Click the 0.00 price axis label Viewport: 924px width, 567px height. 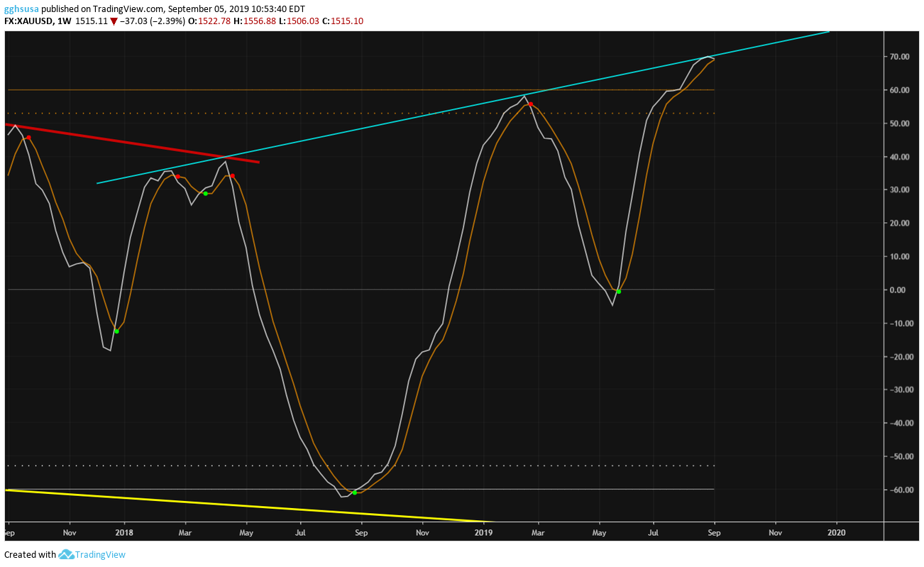tap(899, 290)
